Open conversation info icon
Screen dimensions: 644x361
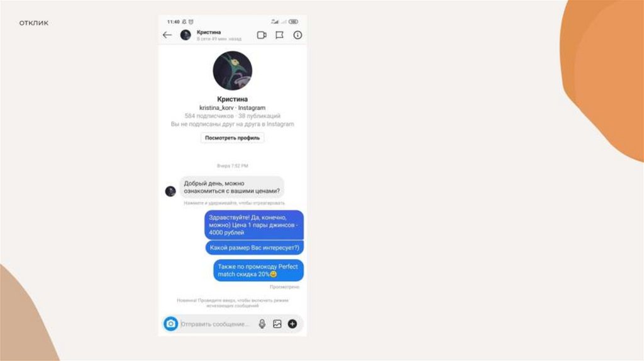[x=297, y=35]
